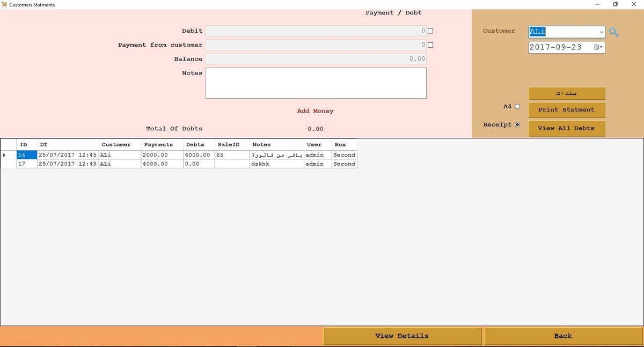The width and height of the screenshot is (644, 347).
Task: Select row arrow indicator for record 16
Action: (x=5, y=155)
